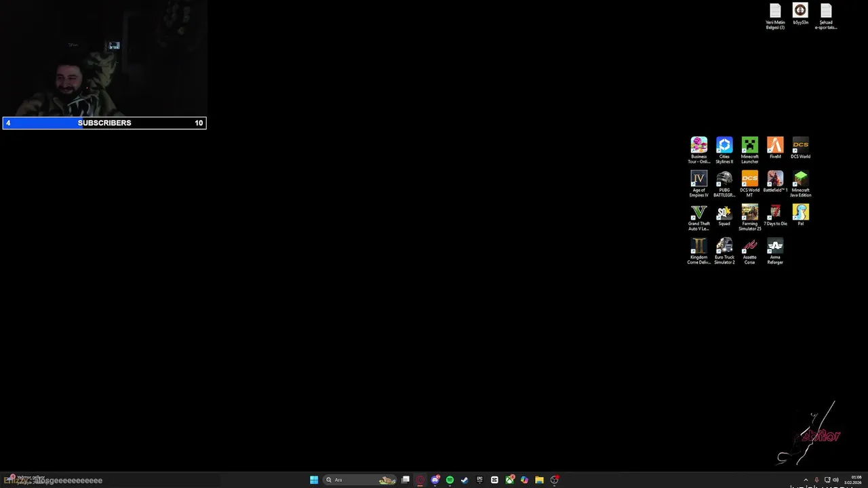Screen dimensions: 868x488
Task: Click the webcam overlay feed
Action: tap(104, 58)
